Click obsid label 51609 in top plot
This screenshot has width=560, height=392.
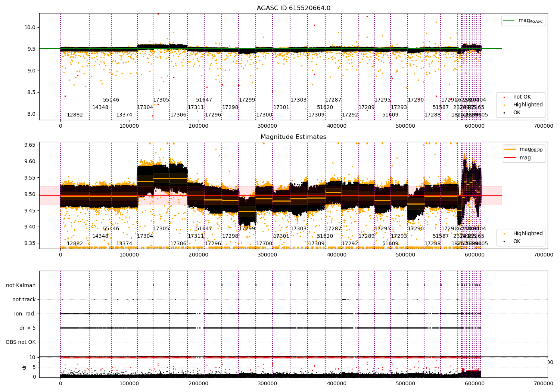(x=391, y=115)
